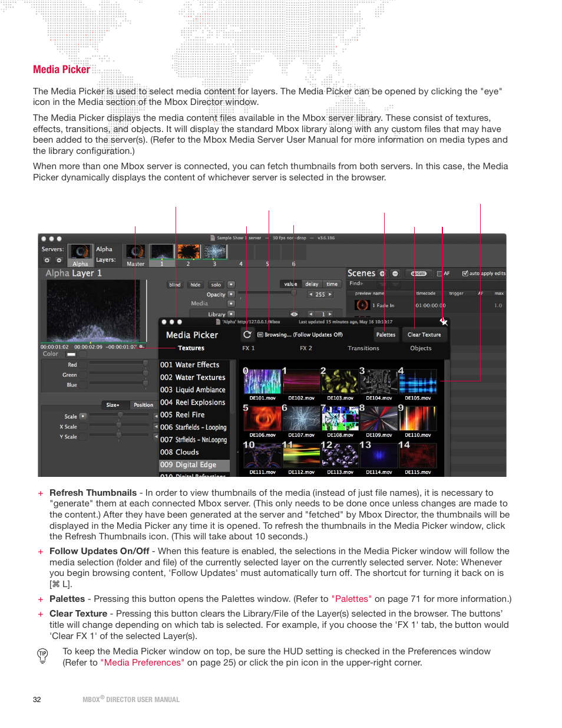
Task: Toggle the auto apply edits checkbox
Action: tap(465, 274)
